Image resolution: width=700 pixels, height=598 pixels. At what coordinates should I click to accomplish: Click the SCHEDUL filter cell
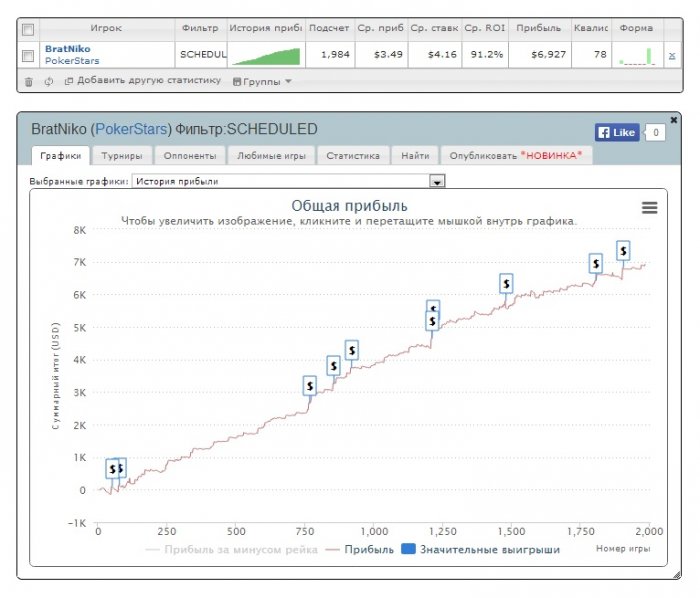[201, 55]
